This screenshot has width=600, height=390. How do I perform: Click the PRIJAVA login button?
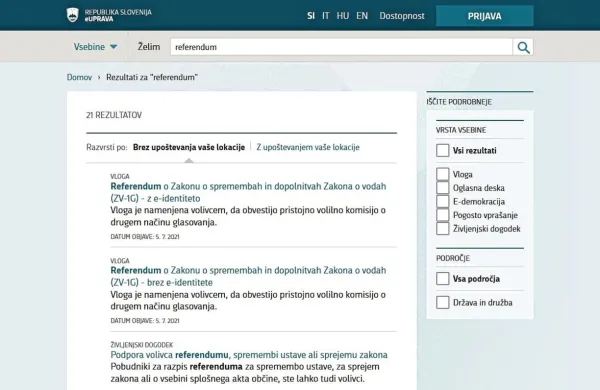pyautogui.click(x=484, y=16)
